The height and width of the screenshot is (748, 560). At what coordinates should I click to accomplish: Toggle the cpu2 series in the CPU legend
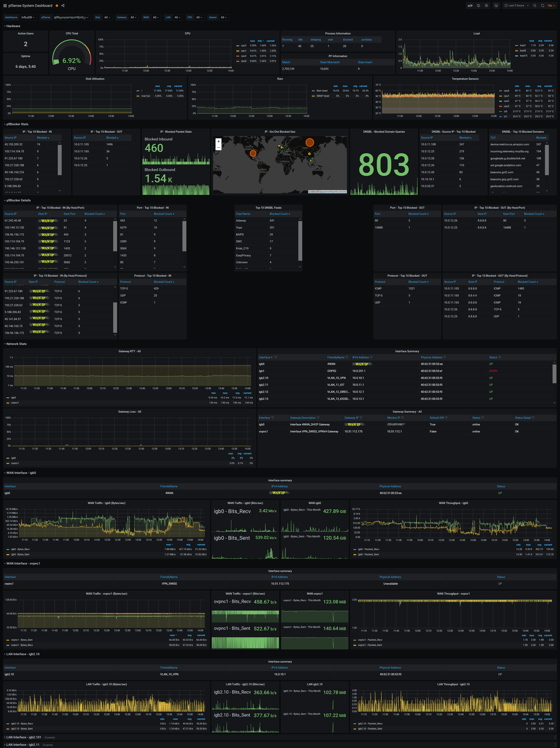(x=243, y=46)
